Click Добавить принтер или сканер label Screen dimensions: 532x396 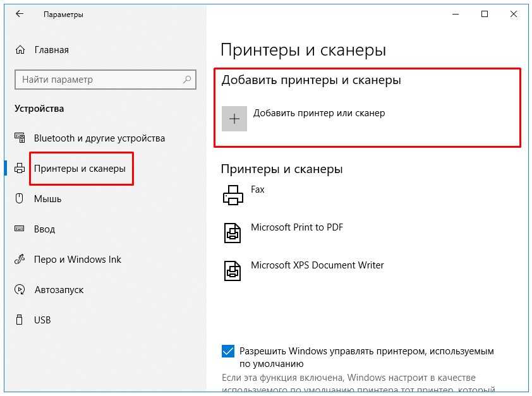[319, 113]
